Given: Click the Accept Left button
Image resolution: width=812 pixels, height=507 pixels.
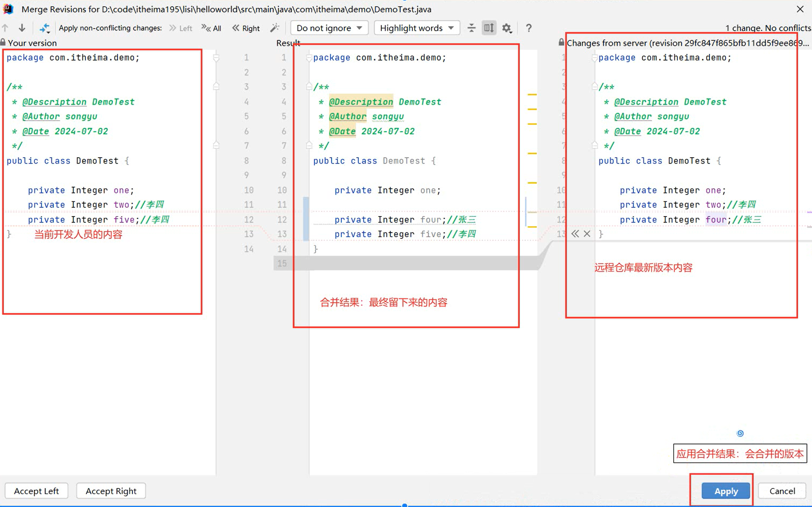Looking at the screenshot, I should 37,491.
